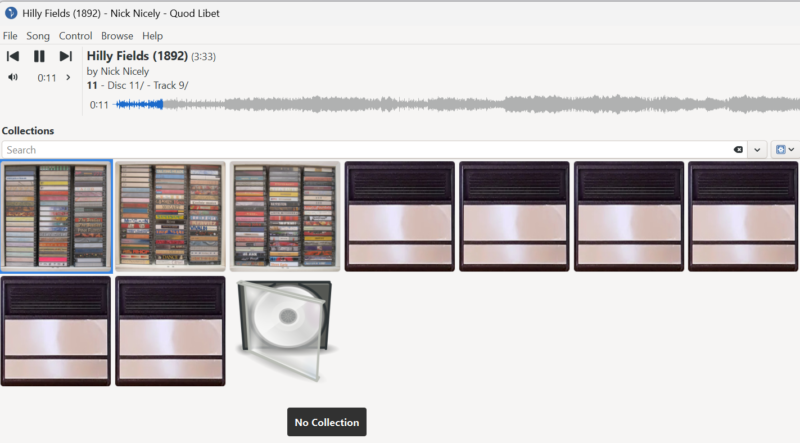Open the Control menu

coord(75,36)
